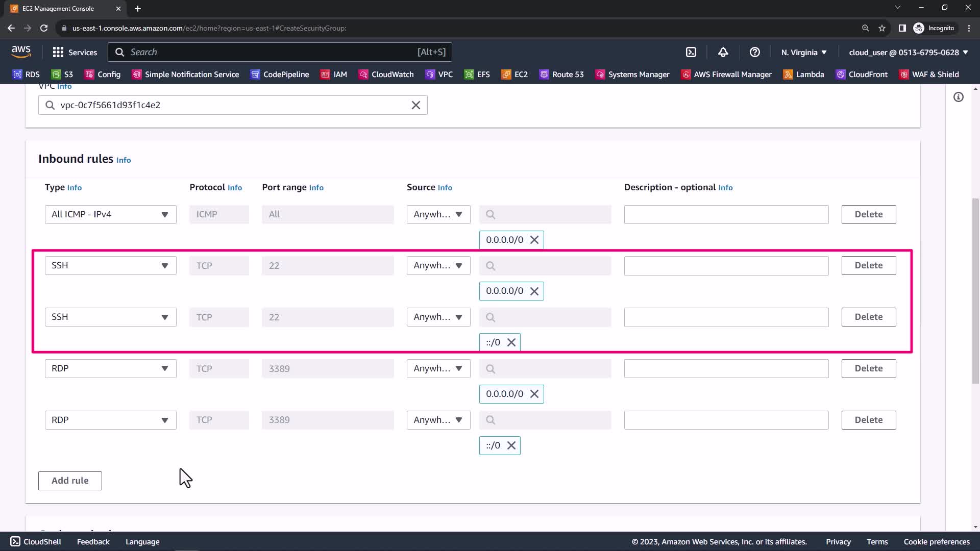Click the Add rule button
The height and width of the screenshot is (551, 980).
tap(70, 481)
